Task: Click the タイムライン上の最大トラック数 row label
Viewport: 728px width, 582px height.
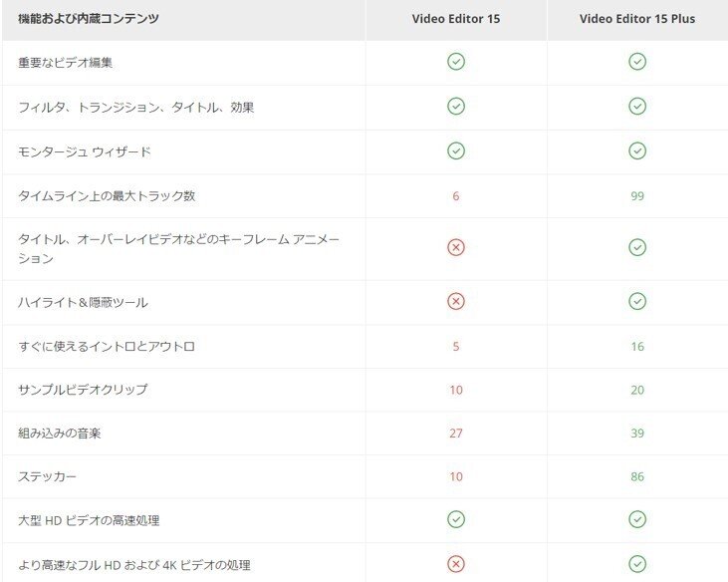Action: [107, 196]
